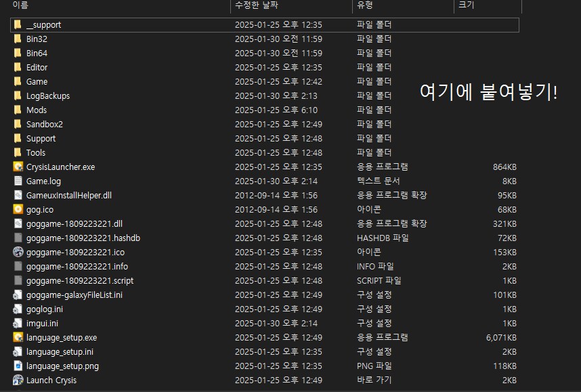This screenshot has height=392, width=581.
Task: Click the 2025-01-30 오후 2:13 date cell
Action: point(276,95)
